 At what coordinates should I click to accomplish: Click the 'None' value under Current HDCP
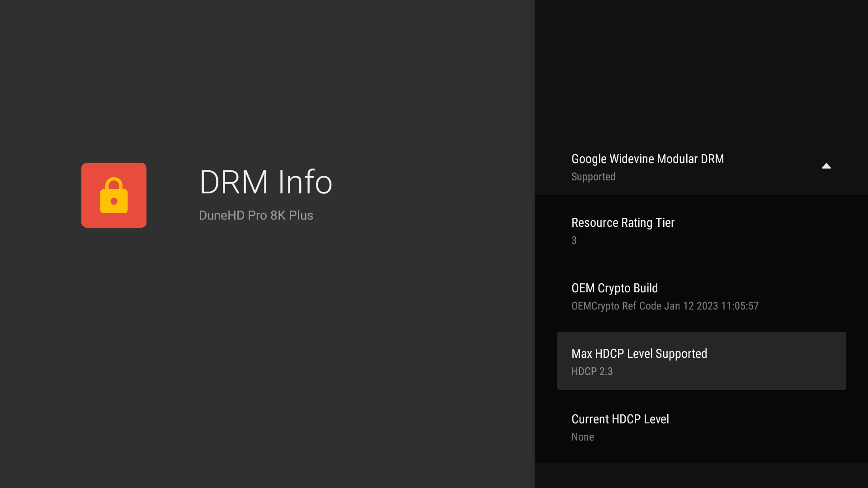pos(582,437)
